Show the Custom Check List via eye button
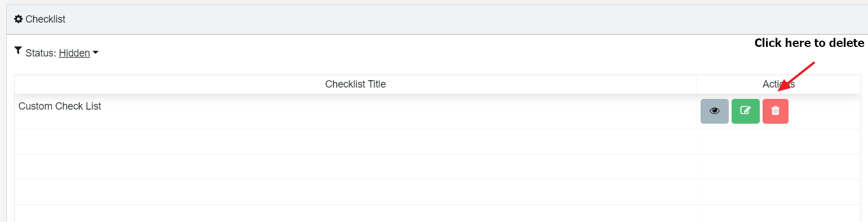 click(715, 111)
